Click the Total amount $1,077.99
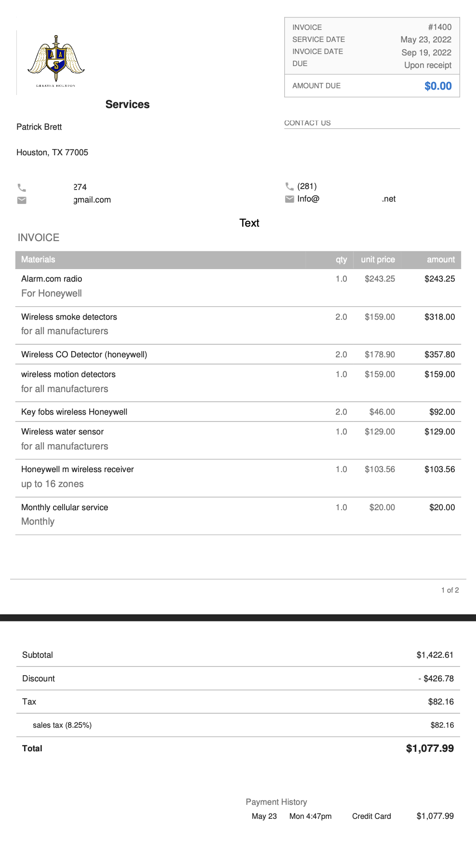The height and width of the screenshot is (868, 476). click(x=430, y=748)
